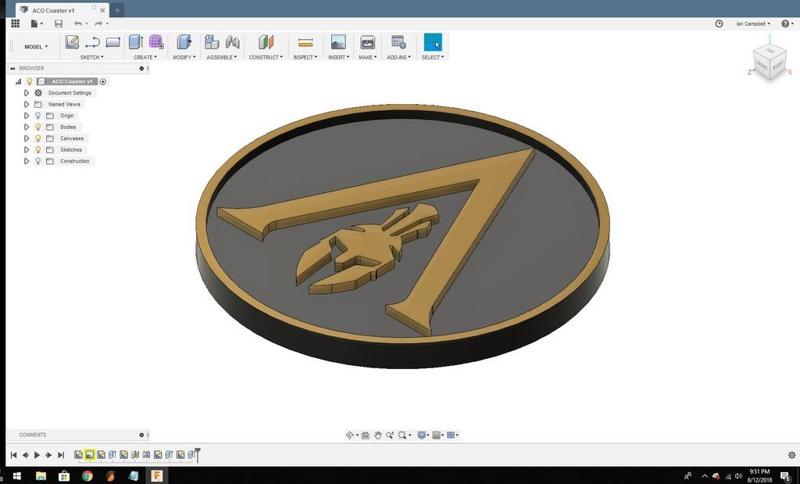The height and width of the screenshot is (484, 800).
Task: Collapse the ACO Coaster v1 root node
Action: [18, 82]
